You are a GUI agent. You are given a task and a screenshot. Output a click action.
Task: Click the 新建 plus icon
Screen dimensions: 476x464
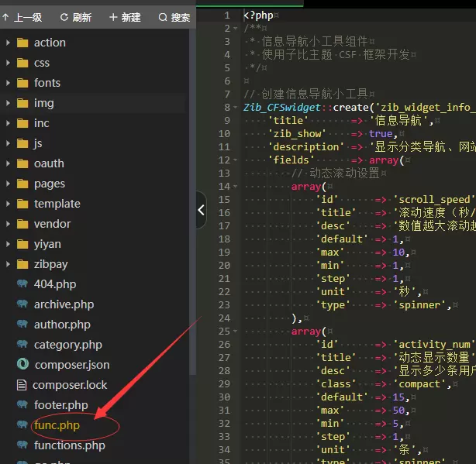[x=113, y=17]
